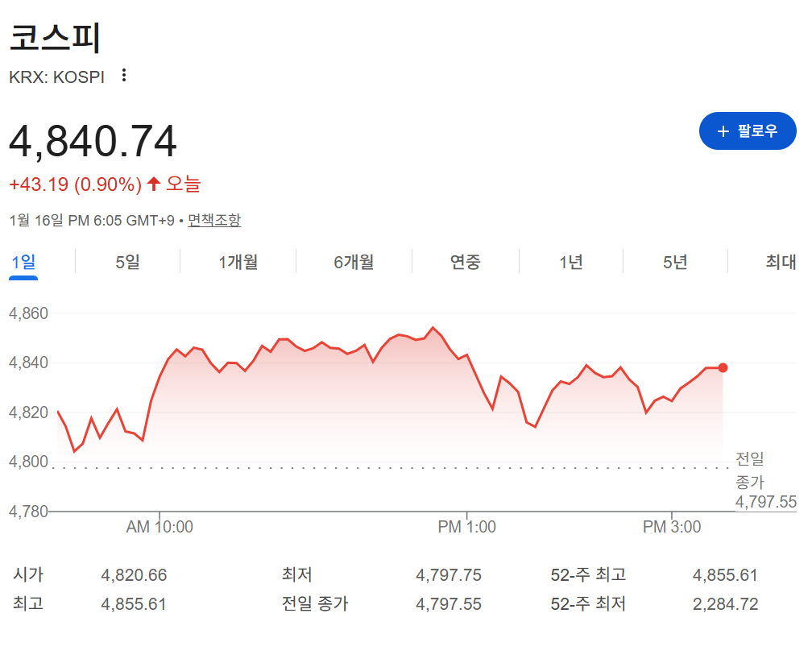Select the 연중 year-to-date tab
Image resolution: width=812 pixels, height=663 pixels.
[x=465, y=262]
